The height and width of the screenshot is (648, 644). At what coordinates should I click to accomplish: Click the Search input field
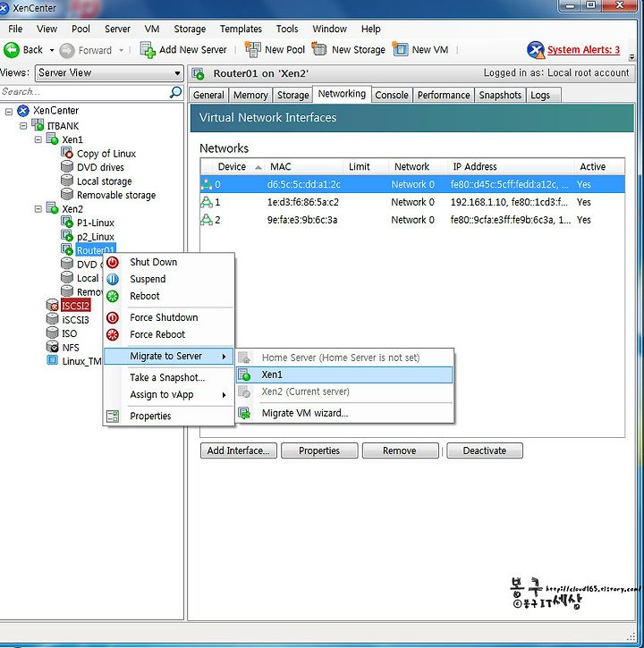point(84,92)
